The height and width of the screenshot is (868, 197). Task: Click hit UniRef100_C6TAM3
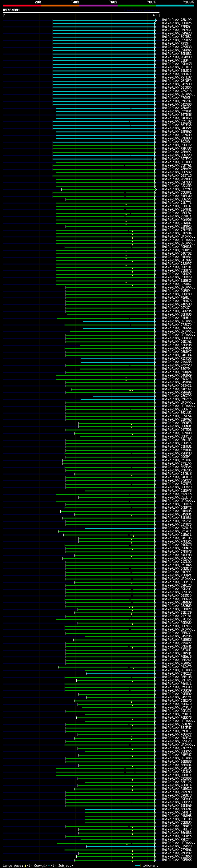pos(177,162)
